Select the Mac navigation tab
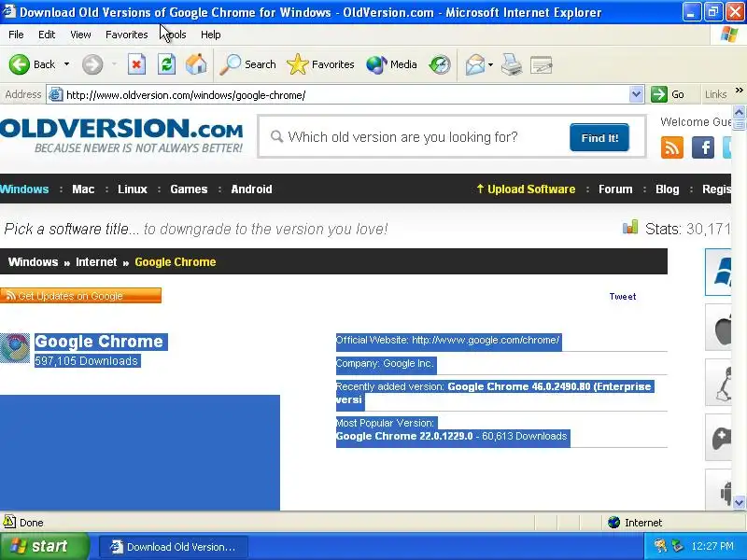This screenshot has height=560, width=747. pyautogui.click(x=83, y=189)
